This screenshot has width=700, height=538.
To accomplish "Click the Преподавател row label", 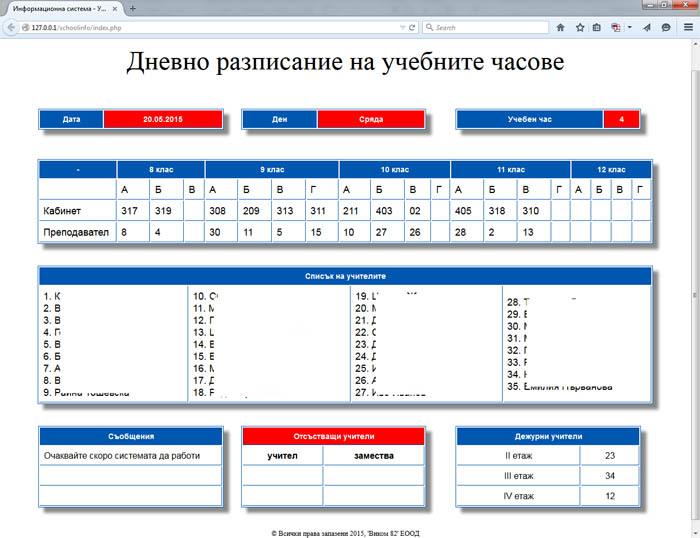I will pyautogui.click(x=76, y=232).
